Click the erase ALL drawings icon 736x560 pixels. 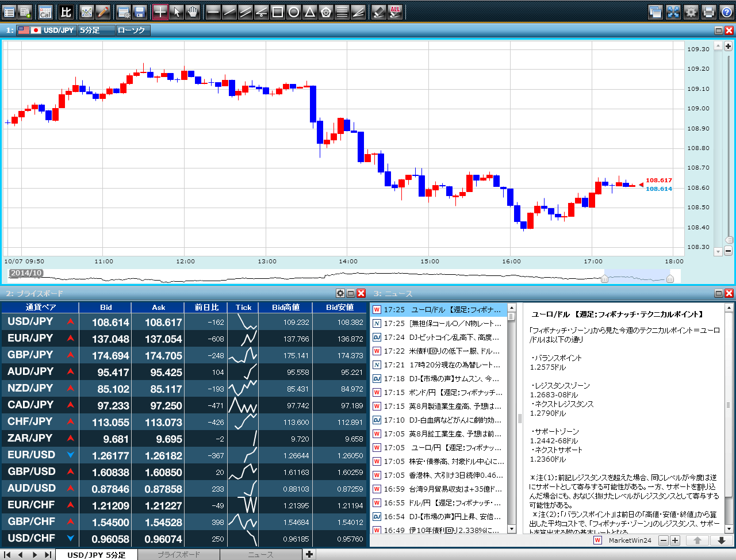click(395, 11)
